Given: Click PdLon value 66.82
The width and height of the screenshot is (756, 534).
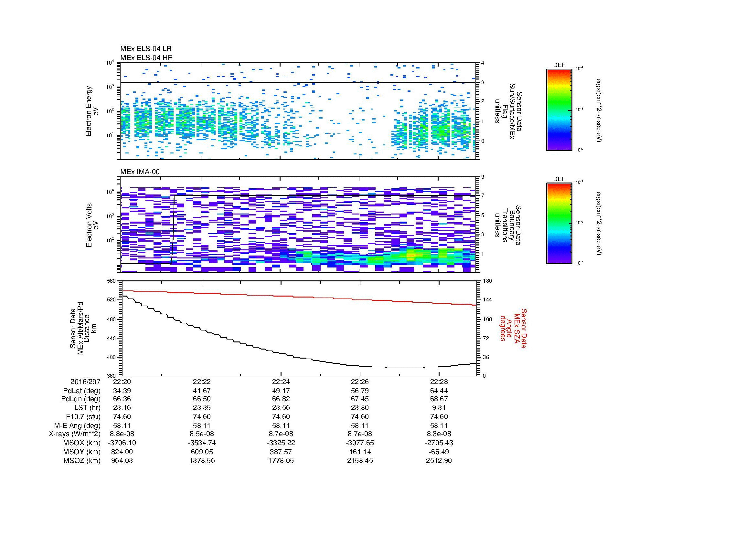Looking at the screenshot, I should [281, 399].
